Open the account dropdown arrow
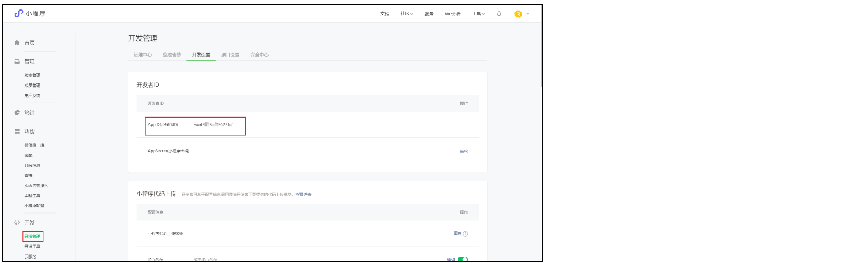This screenshot has width=868, height=263. pos(528,14)
